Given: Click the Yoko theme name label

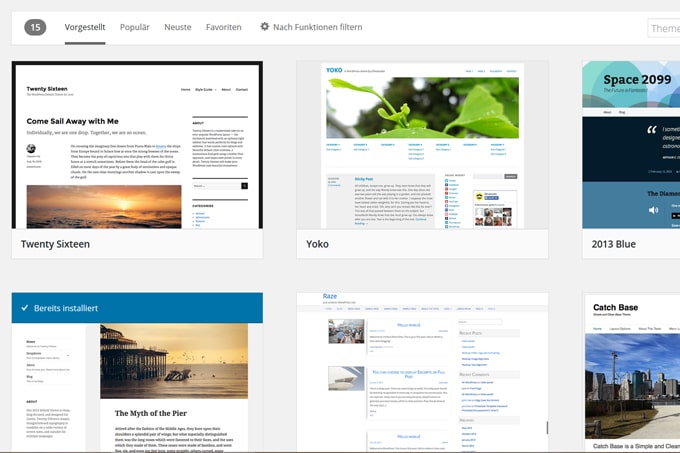Looking at the screenshot, I should [x=318, y=243].
